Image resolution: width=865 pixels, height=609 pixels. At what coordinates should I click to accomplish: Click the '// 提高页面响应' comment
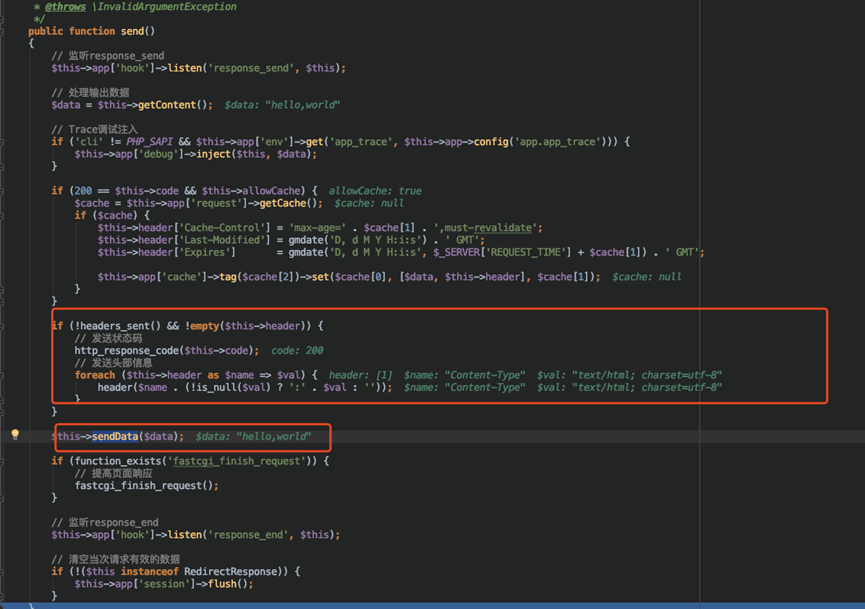pos(114,473)
